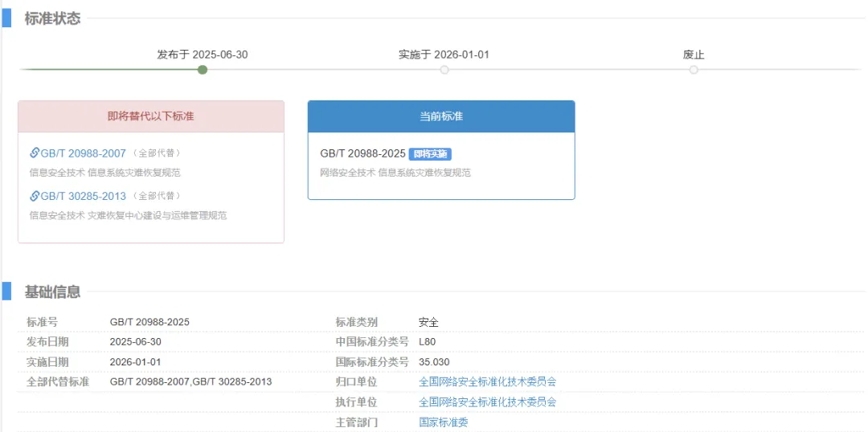The height and width of the screenshot is (432, 868).
Task: Click the 标准状态 section heading
Action: pyautogui.click(x=52, y=18)
